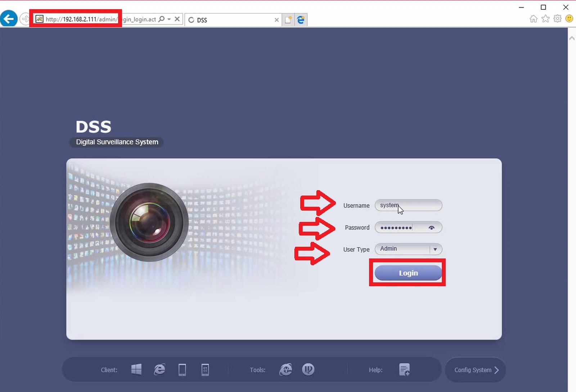Viewport: 576px width, 392px height.
Task: Stop loading with the address bar X
Action: (x=177, y=19)
